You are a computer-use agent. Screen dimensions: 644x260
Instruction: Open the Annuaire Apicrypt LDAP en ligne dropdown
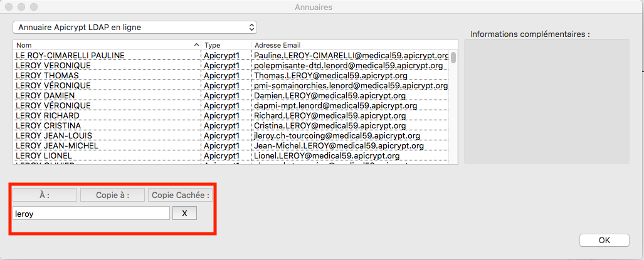tap(135, 28)
